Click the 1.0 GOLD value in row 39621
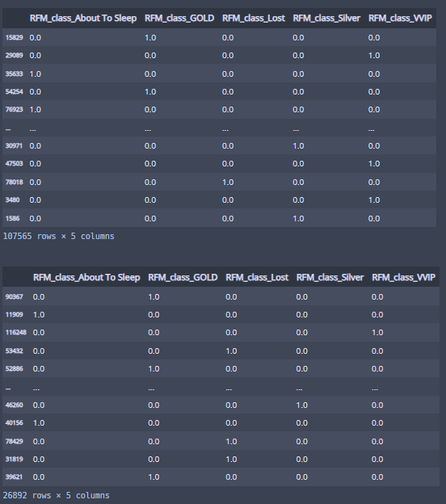 pos(154,477)
